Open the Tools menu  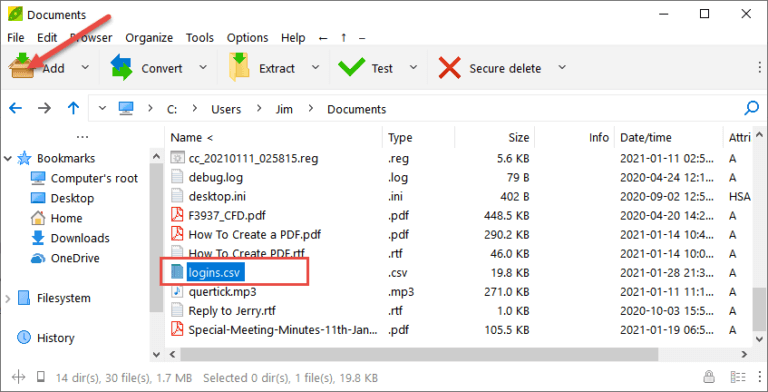(199, 38)
